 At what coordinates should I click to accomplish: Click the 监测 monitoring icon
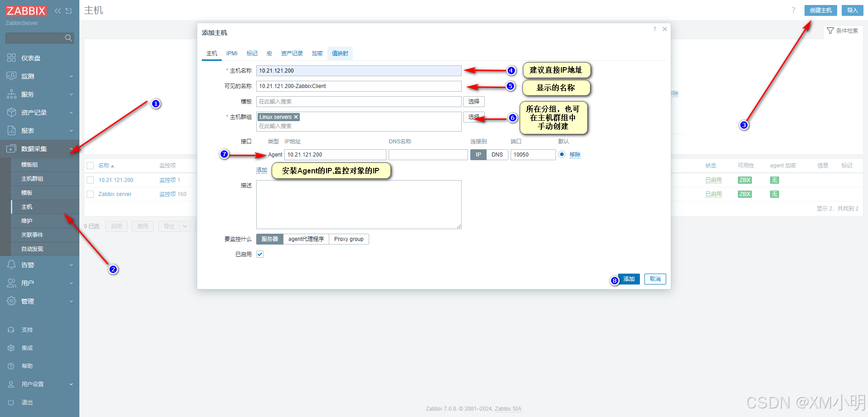[11, 76]
